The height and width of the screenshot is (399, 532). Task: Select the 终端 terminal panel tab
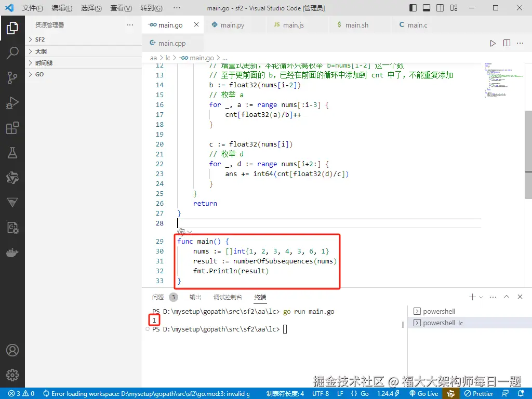tap(260, 297)
